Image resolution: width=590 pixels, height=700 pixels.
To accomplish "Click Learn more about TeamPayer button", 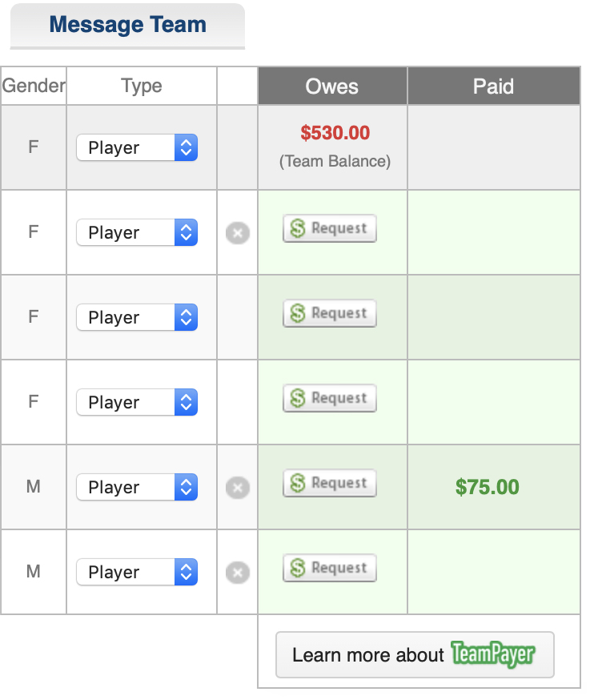I will [414, 655].
